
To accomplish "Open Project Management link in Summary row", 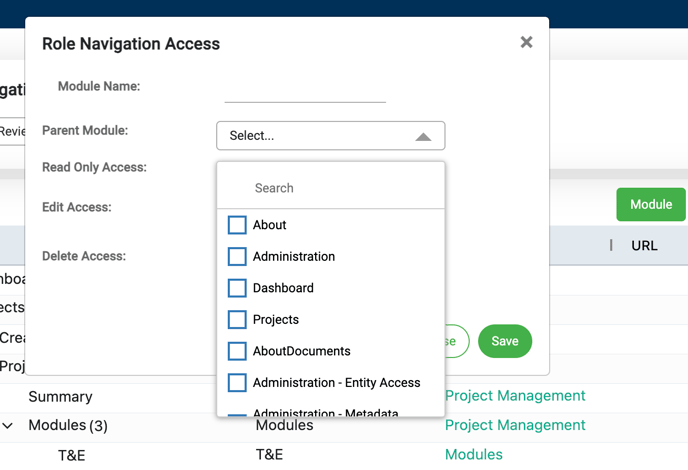I will [515, 396].
